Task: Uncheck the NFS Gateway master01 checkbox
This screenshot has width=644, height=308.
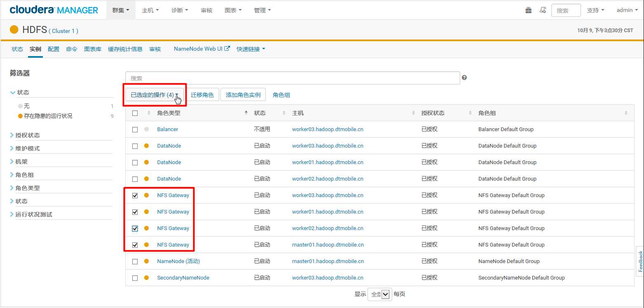Action: 135,245
